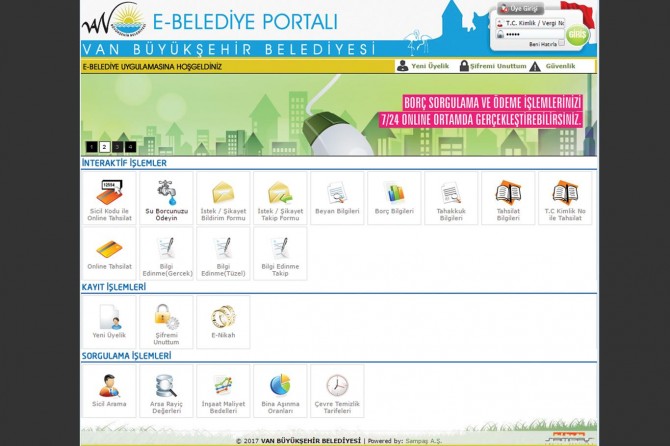Click E-BELEDİYE UYGULAMASINA HOŞGELDİNİZ text

point(152,67)
